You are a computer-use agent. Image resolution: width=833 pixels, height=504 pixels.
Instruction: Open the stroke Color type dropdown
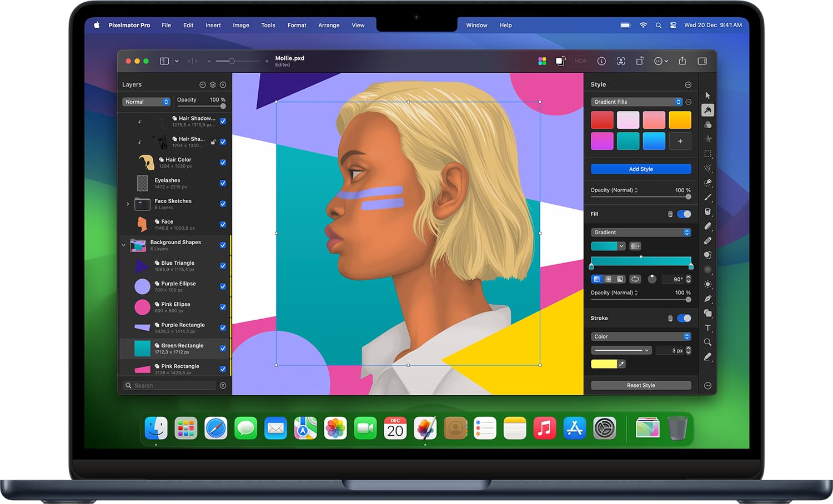[641, 336]
